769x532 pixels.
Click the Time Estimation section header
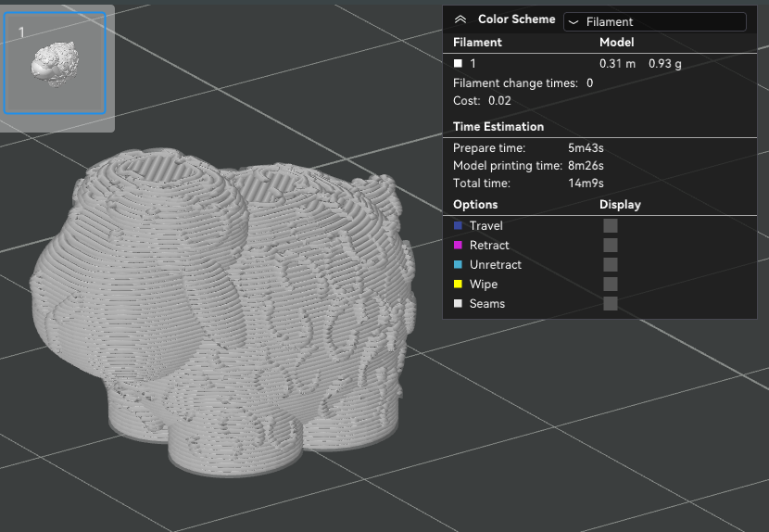(x=498, y=127)
